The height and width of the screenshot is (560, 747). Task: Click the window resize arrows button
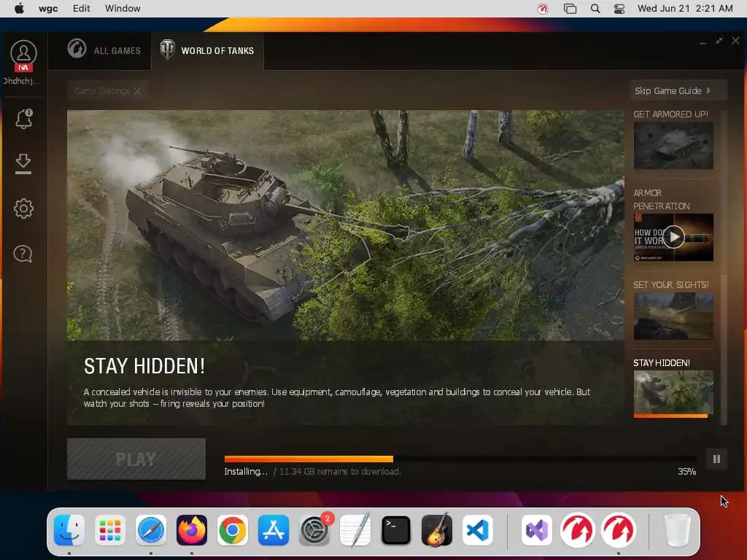click(719, 41)
